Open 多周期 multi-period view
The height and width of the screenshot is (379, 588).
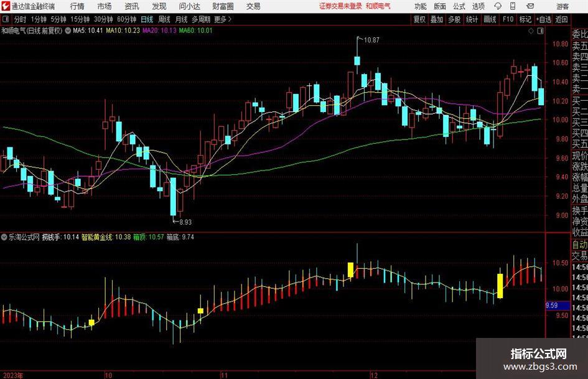(x=201, y=19)
